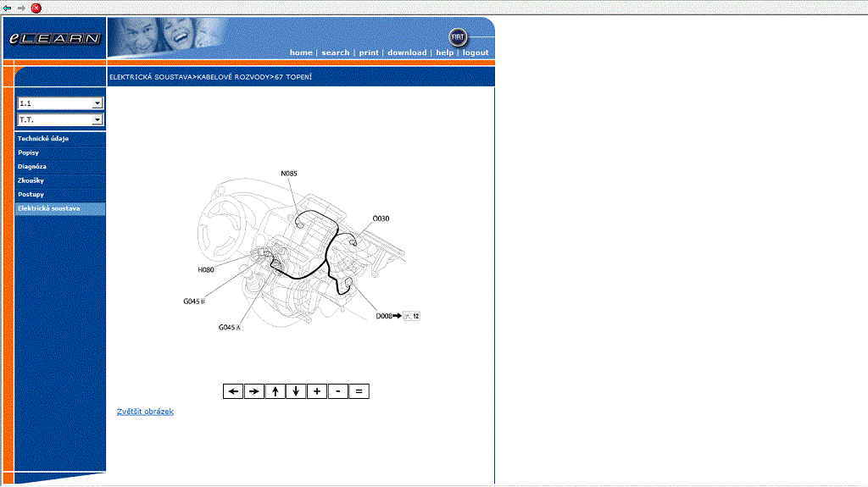The height and width of the screenshot is (487, 868).
Task: Open the T.T. version dropdown
Action: click(97, 120)
